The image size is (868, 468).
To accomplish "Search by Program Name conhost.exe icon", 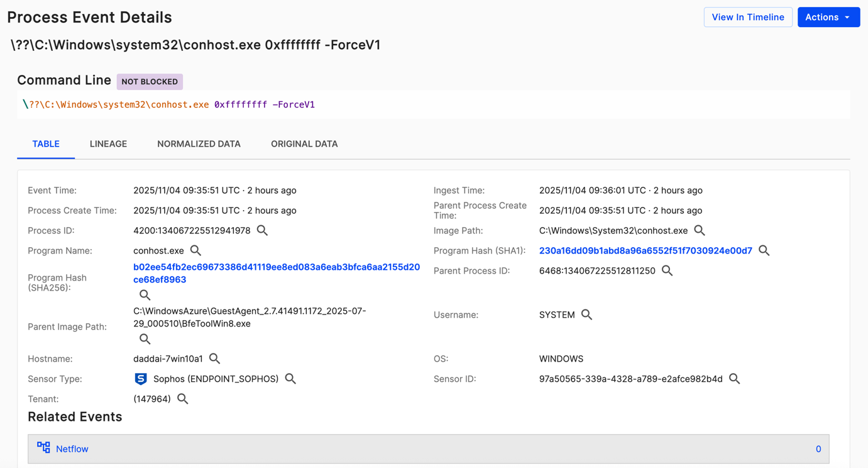I will [195, 251].
